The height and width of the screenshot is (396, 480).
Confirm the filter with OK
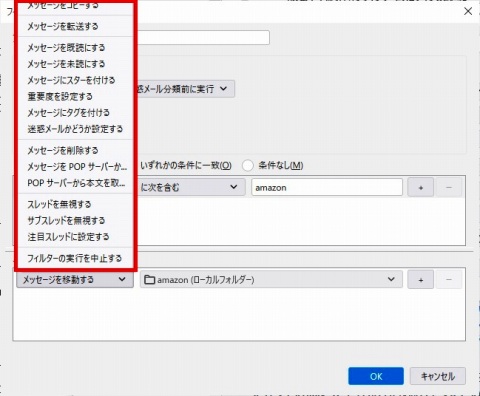(x=376, y=376)
